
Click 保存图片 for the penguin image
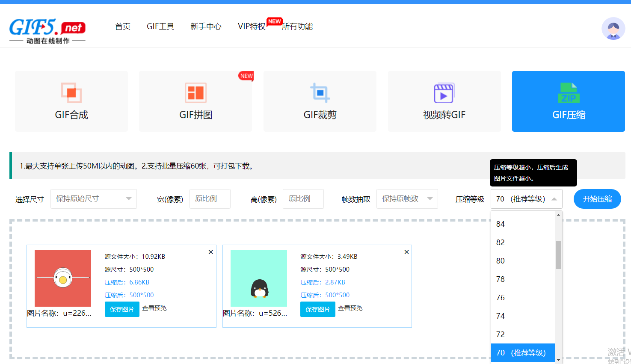(318, 309)
